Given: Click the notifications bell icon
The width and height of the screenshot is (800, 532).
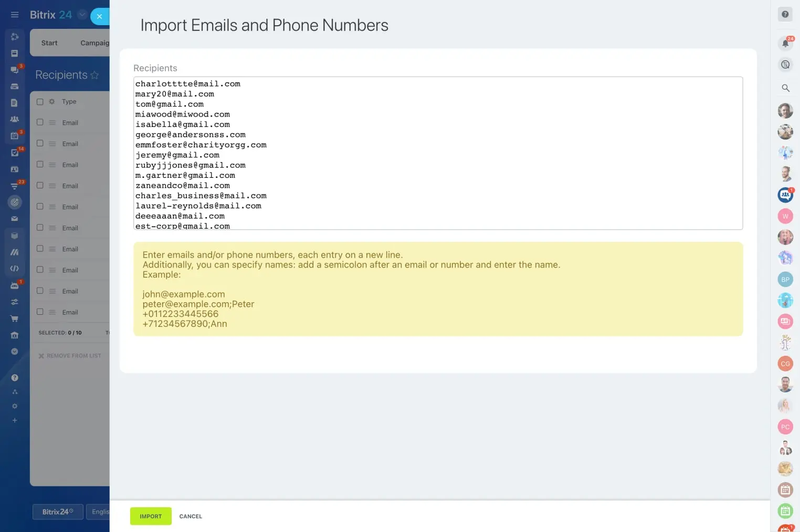Looking at the screenshot, I should [x=785, y=44].
